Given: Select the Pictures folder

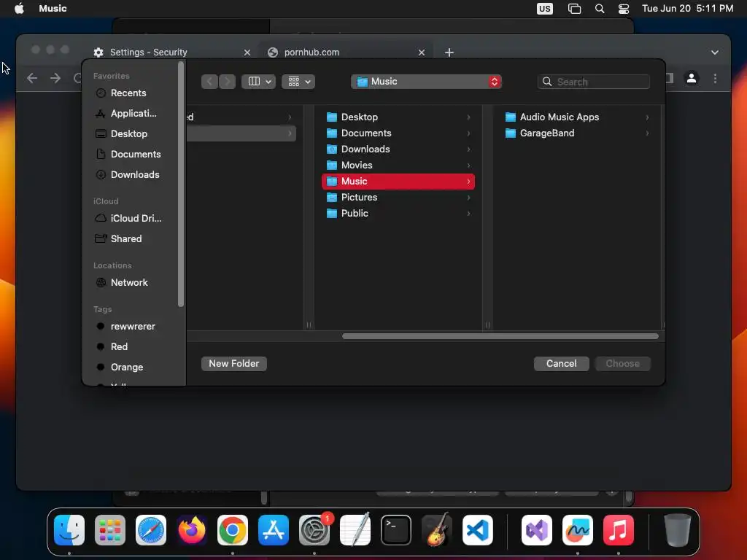Looking at the screenshot, I should [398, 197].
